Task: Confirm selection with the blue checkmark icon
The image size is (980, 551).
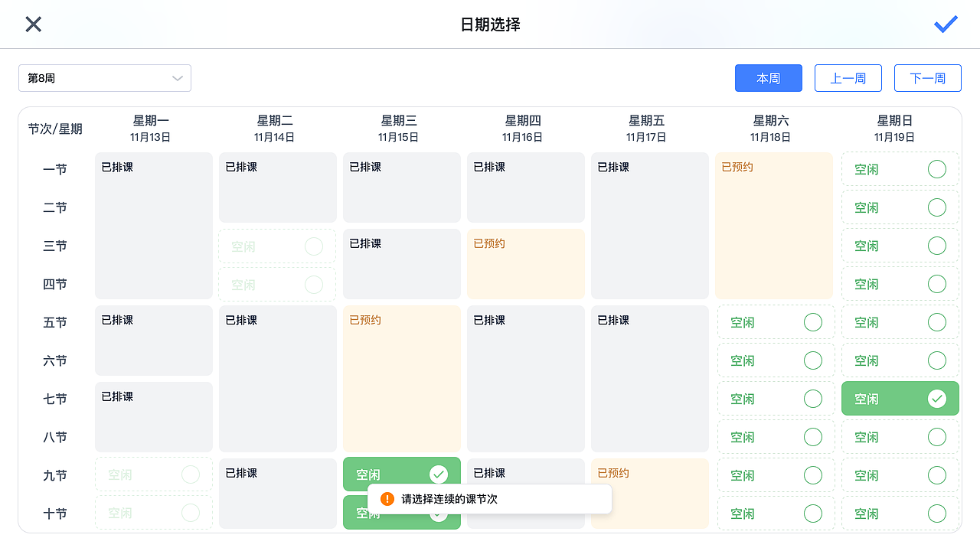Action: pyautogui.click(x=945, y=24)
